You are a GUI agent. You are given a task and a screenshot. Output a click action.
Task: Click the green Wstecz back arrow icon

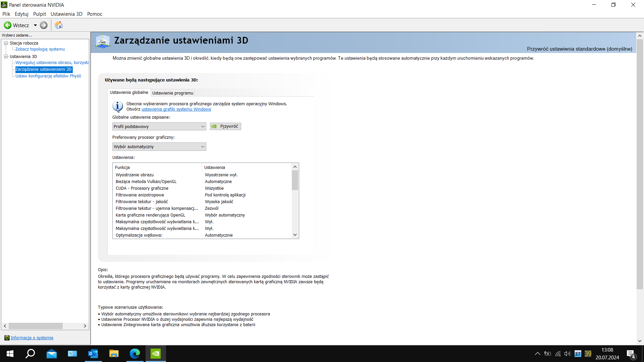point(7,25)
